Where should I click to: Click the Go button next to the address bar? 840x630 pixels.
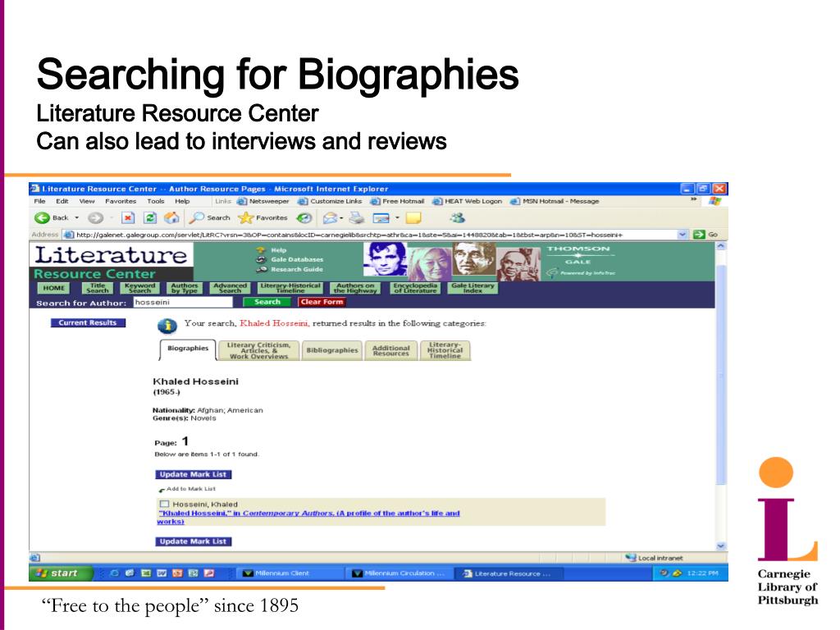[x=705, y=234]
